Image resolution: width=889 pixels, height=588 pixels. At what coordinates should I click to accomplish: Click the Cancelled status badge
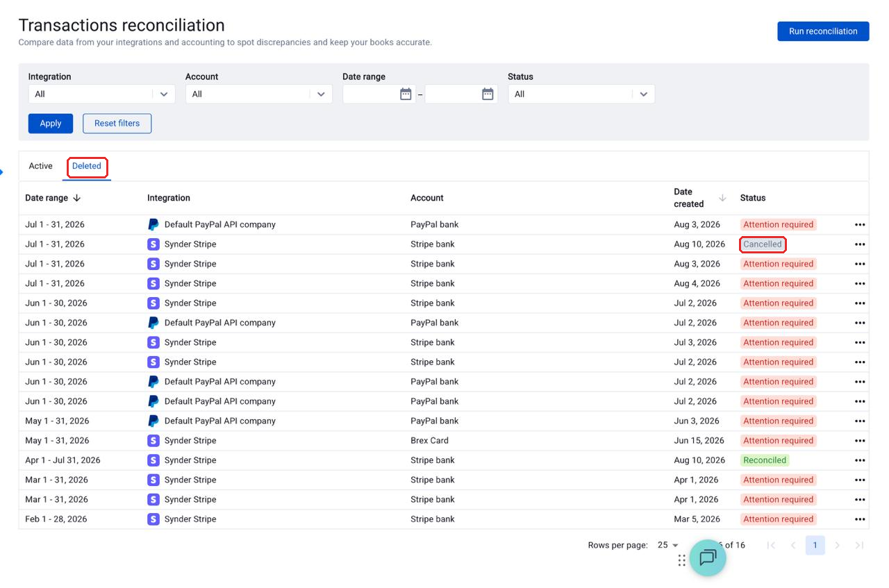763,244
